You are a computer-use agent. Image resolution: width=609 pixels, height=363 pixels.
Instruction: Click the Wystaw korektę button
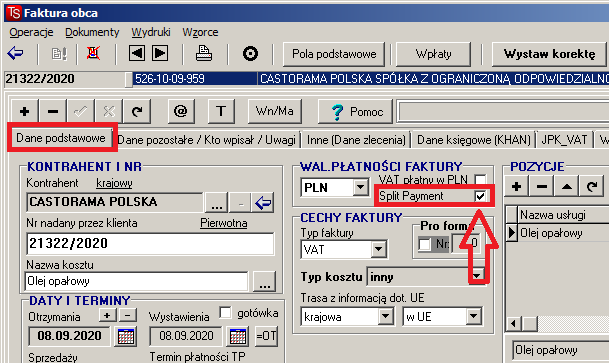coord(549,54)
